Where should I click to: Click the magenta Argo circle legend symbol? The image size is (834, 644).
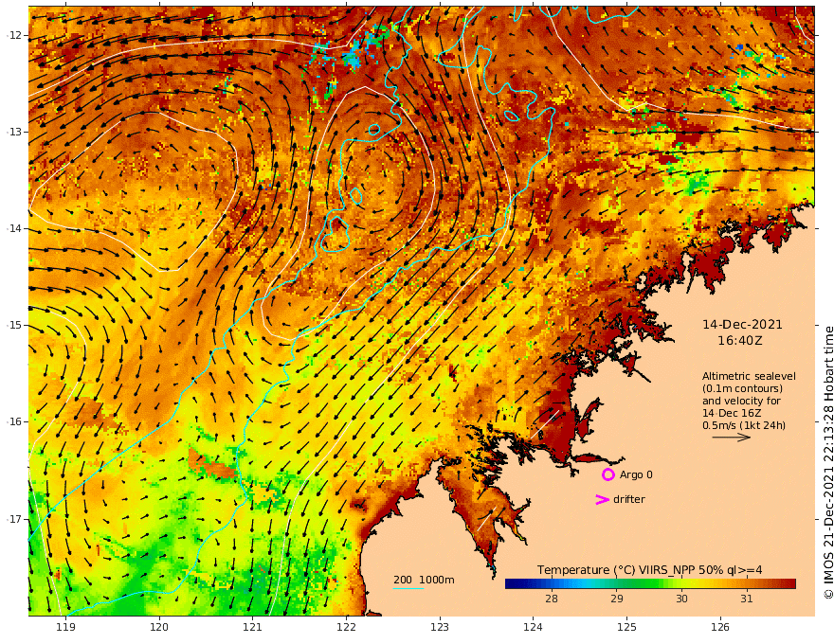pyautogui.click(x=607, y=474)
